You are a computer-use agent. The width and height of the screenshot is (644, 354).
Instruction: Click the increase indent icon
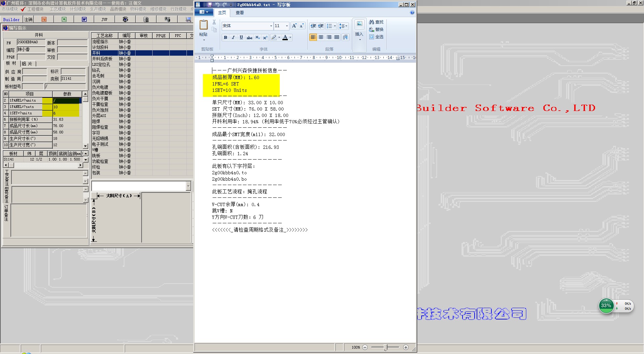point(321,26)
